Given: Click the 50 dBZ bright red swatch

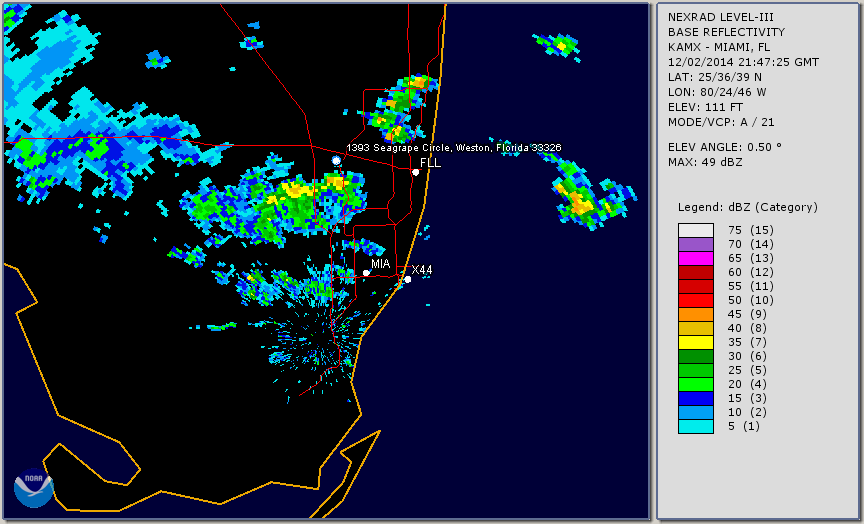Looking at the screenshot, I should pos(696,300).
